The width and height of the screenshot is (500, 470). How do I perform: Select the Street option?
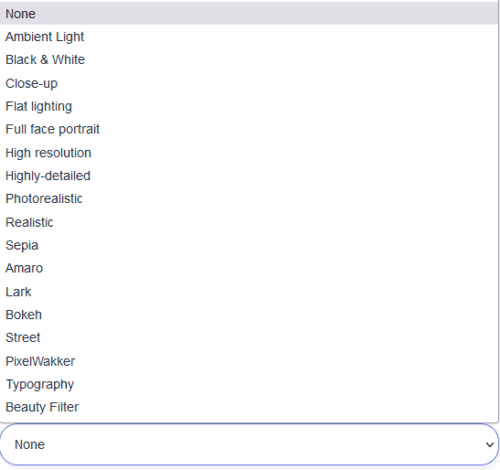coord(249,338)
